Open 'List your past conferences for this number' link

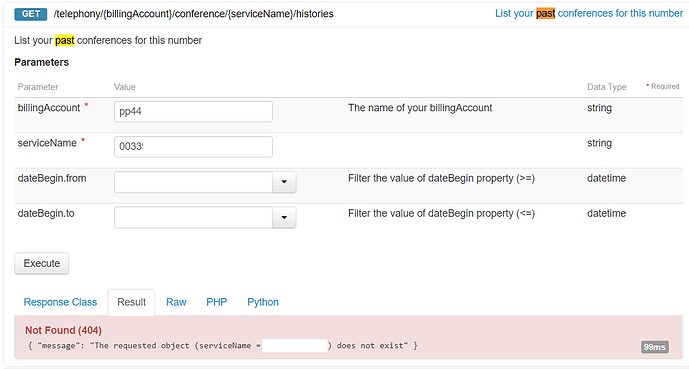click(x=589, y=13)
